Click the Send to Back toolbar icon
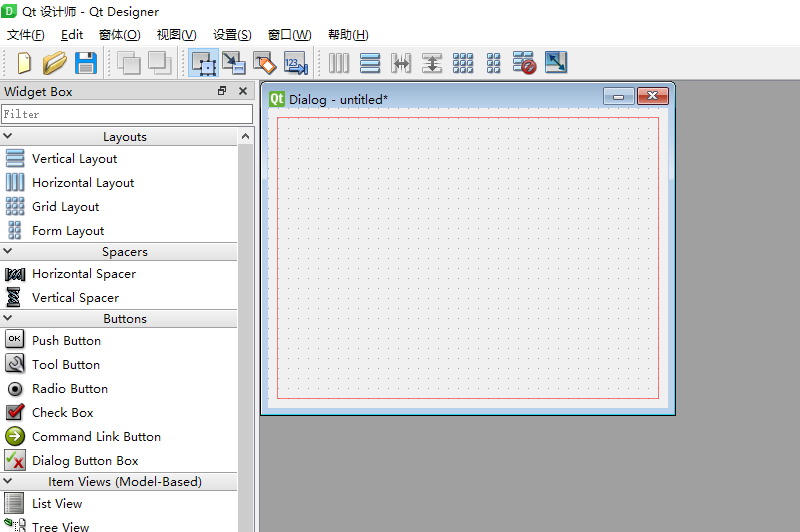This screenshot has height=532, width=800. tap(129, 63)
